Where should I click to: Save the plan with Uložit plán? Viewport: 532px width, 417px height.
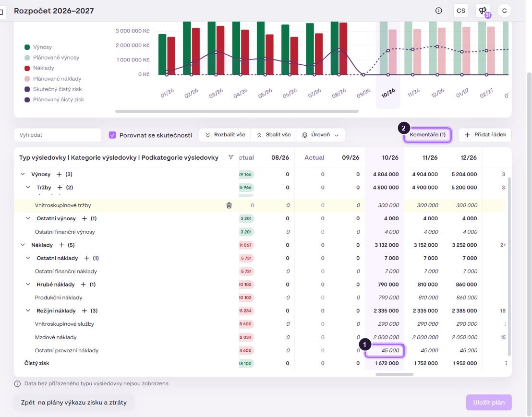tap(489, 403)
